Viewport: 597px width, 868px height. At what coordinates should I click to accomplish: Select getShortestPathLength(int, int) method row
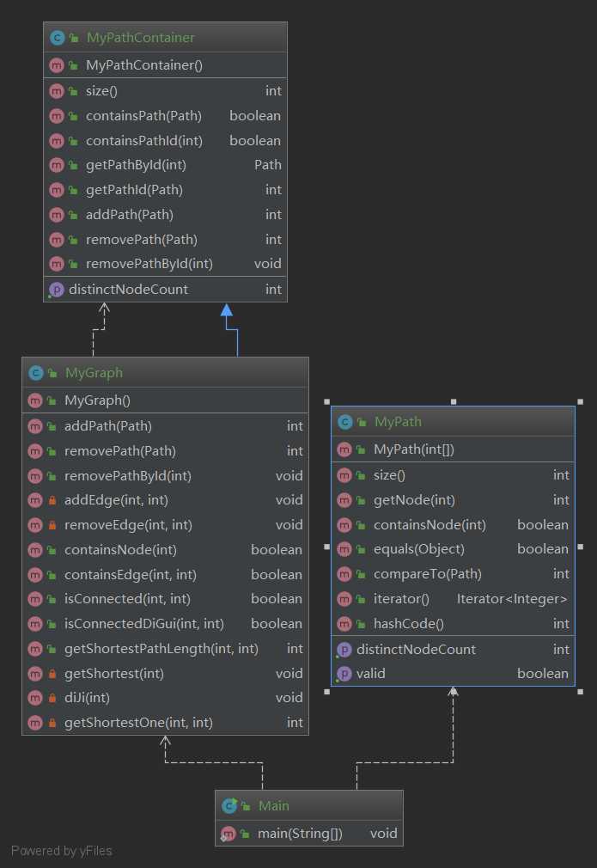point(165,648)
